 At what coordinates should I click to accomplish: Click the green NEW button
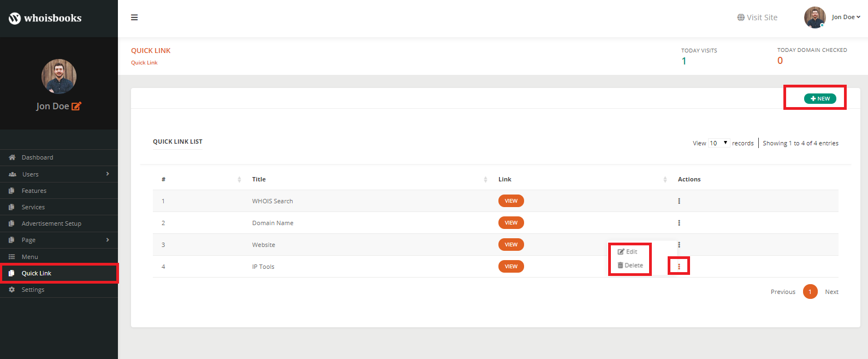point(820,99)
